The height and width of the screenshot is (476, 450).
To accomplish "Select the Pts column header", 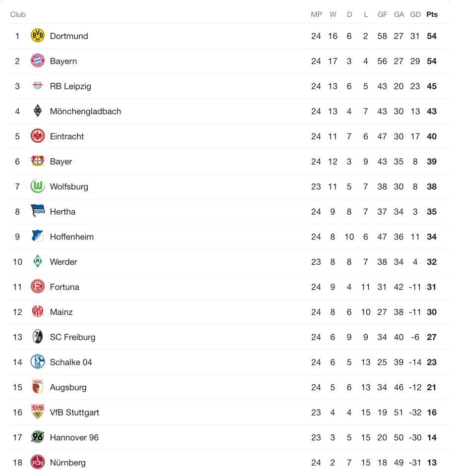I will coord(432,14).
